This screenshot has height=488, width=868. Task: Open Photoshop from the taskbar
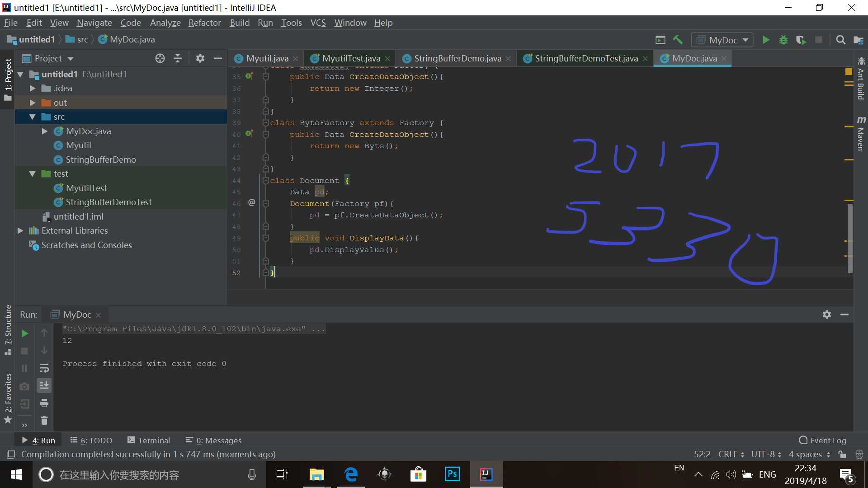[452, 474]
